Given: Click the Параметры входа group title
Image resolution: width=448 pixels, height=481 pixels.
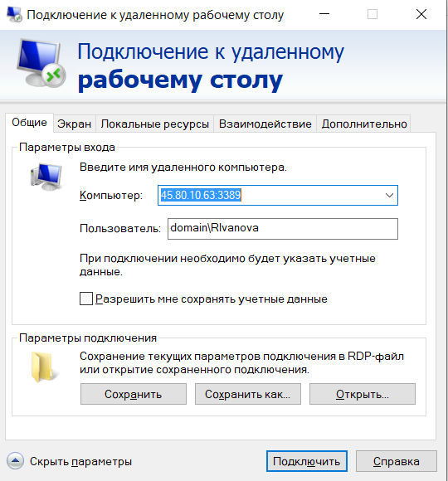Looking at the screenshot, I should click(67, 148).
